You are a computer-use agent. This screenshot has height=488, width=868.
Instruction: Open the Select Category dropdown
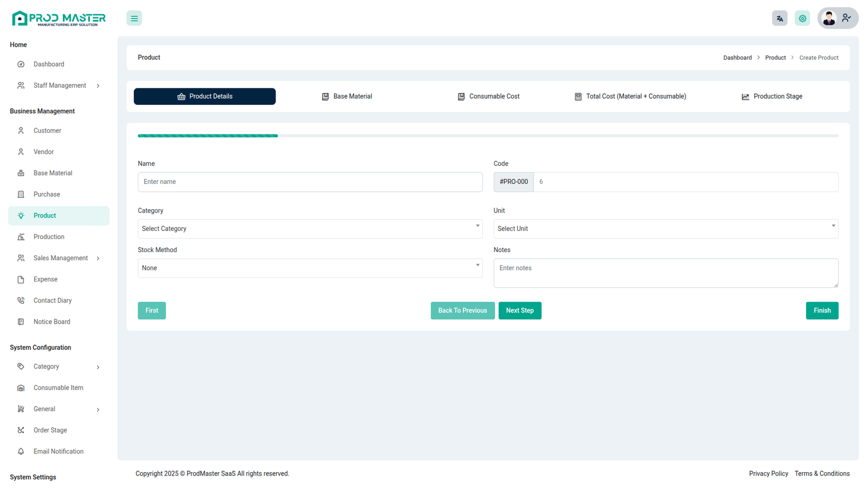(x=310, y=229)
